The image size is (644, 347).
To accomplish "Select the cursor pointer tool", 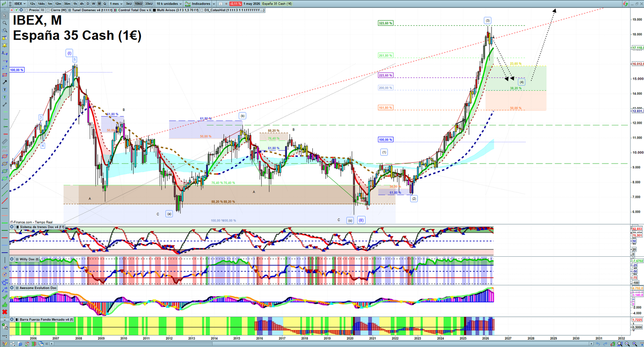I will click(x=5, y=16).
